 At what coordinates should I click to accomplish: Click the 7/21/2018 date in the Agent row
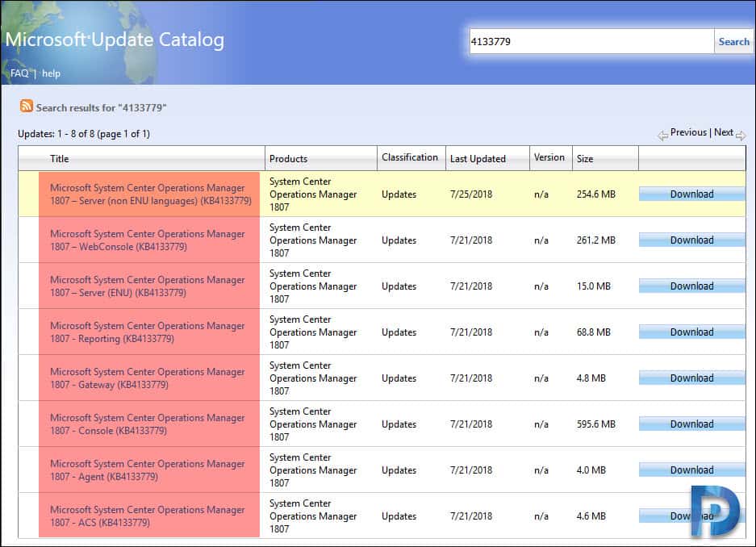pyautogui.click(x=471, y=470)
